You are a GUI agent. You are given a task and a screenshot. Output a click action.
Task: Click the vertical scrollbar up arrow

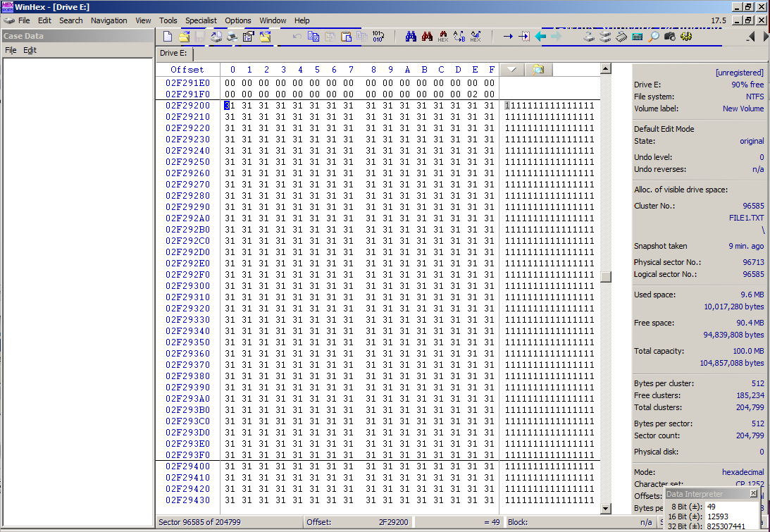[x=605, y=68]
